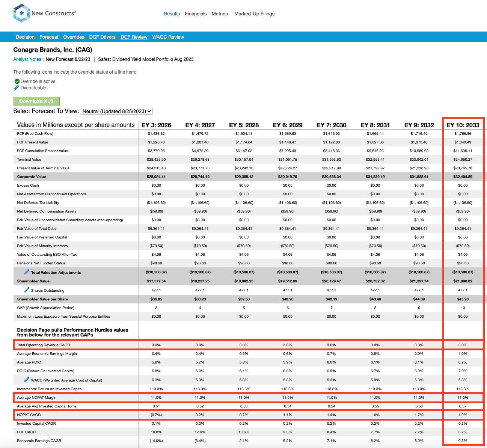
Task: Click the pencil icon beside WACC row
Action: 27,380
